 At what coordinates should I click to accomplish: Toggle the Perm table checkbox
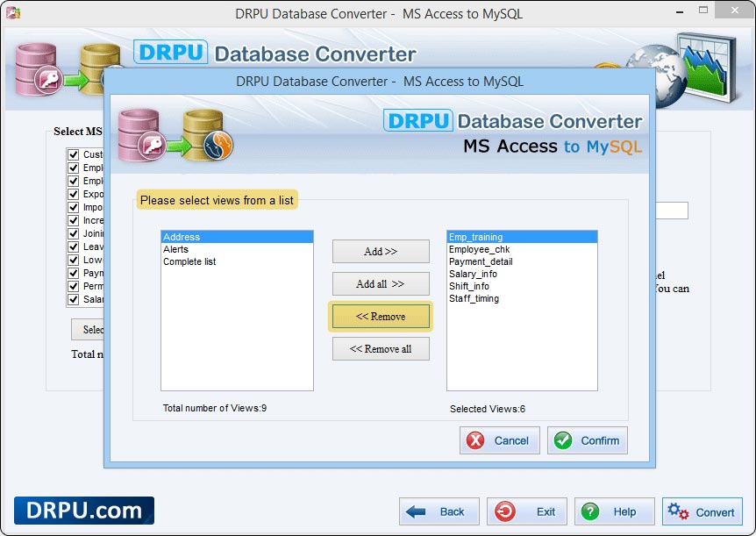pos(74,286)
